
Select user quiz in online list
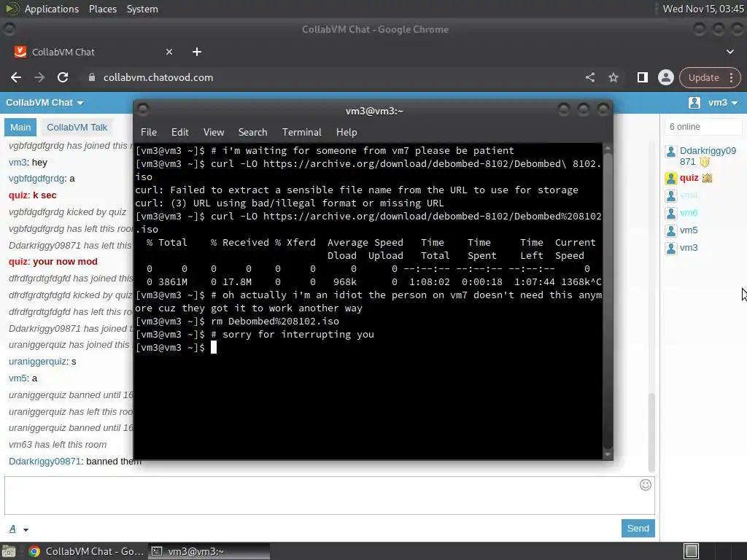[689, 178]
